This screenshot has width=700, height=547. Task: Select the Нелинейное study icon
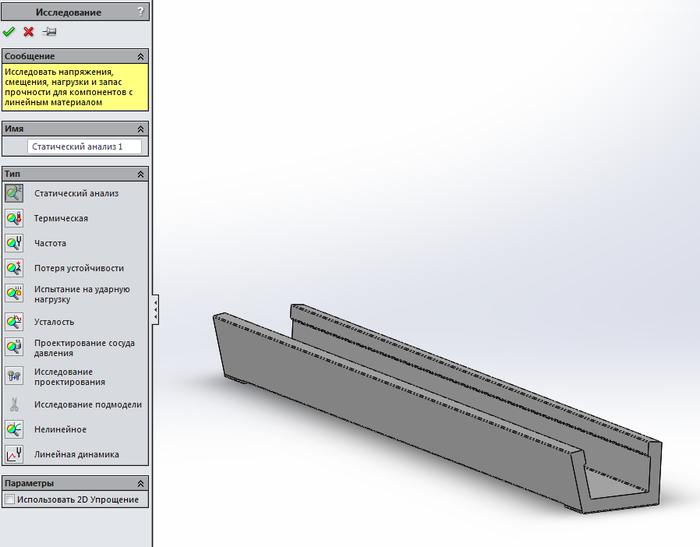click(x=14, y=430)
